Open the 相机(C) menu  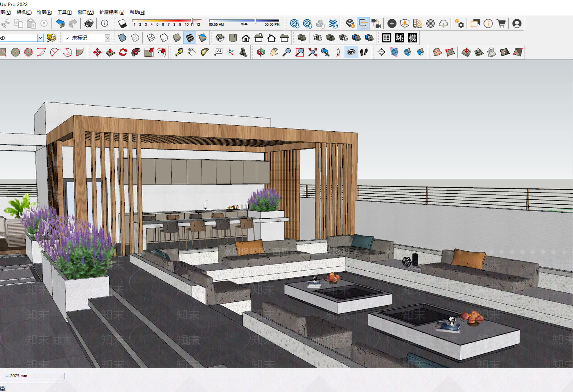[x=24, y=12]
